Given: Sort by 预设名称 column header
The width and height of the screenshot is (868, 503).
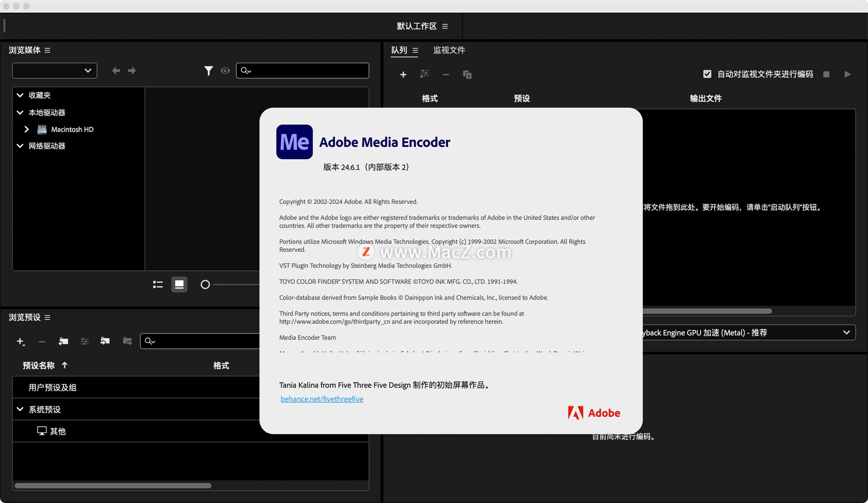Looking at the screenshot, I should click(x=39, y=366).
